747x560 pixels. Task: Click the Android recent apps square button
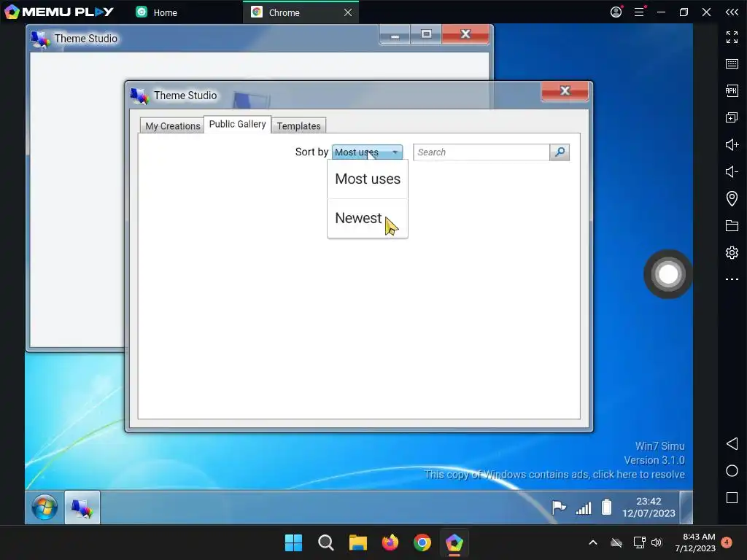pos(732,497)
